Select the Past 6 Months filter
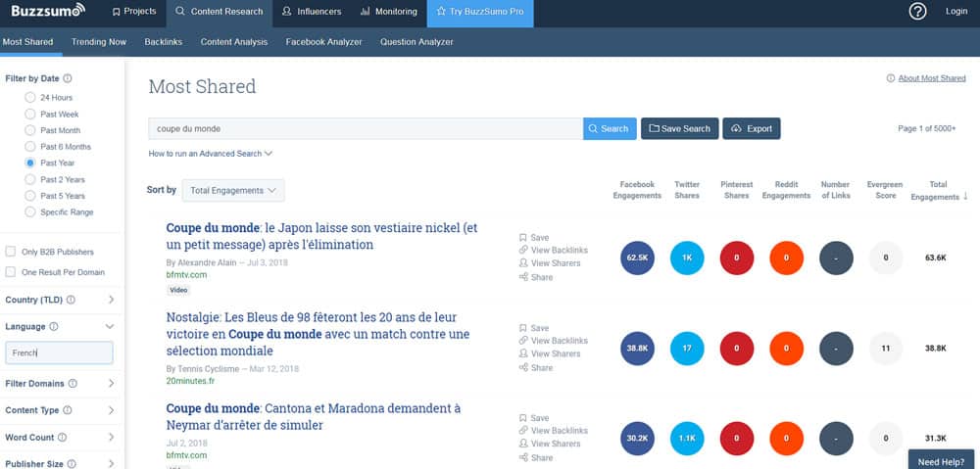 point(30,146)
